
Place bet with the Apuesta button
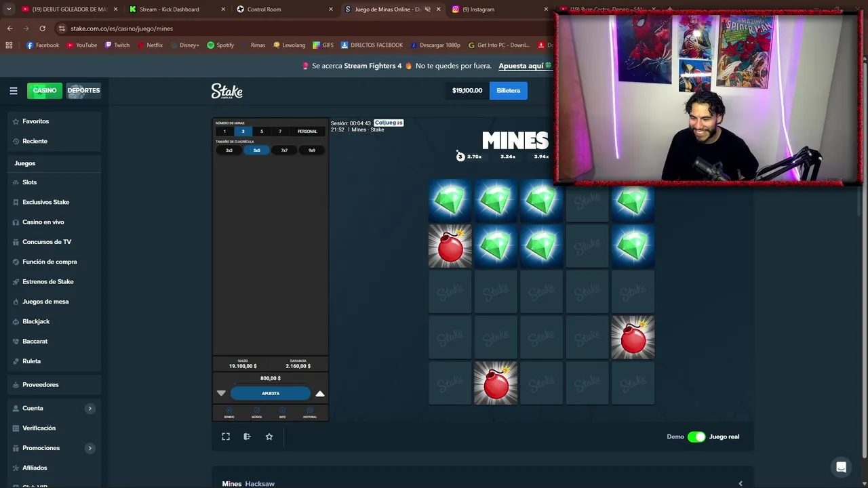coord(271,393)
